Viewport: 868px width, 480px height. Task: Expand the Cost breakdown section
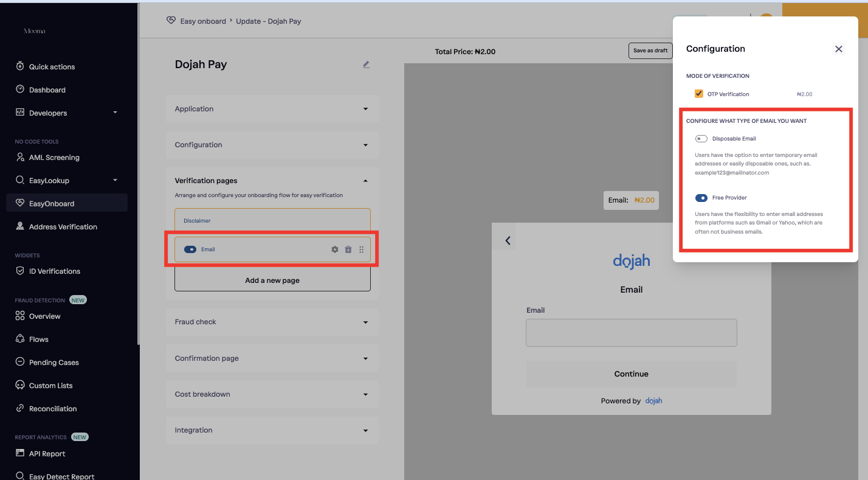[272, 394]
